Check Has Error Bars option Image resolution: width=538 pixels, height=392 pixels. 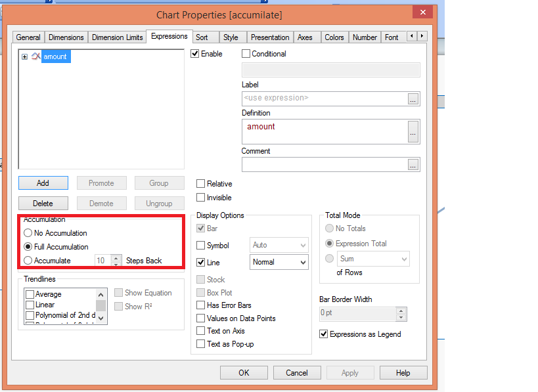point(201,305)
